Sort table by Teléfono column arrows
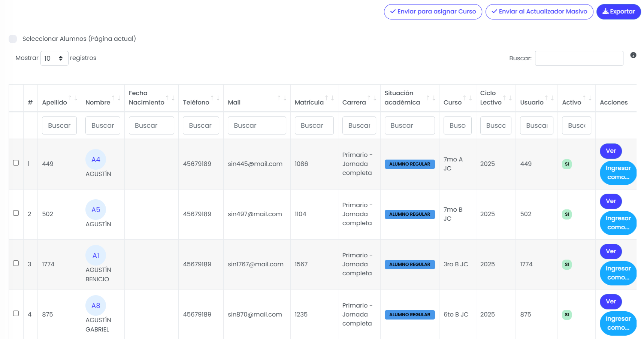This screenshot has height=339, width=644. 215,98
